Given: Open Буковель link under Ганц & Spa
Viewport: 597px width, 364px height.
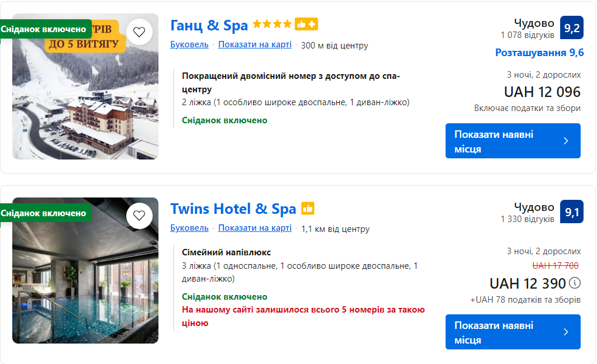Looking at the screenshot, I should point(189,44).
